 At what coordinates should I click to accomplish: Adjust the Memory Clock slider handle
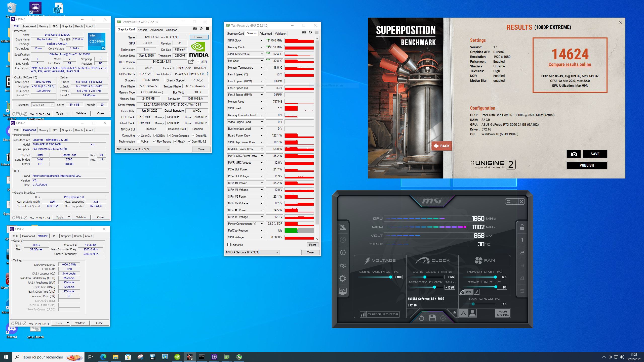point(434,287)
